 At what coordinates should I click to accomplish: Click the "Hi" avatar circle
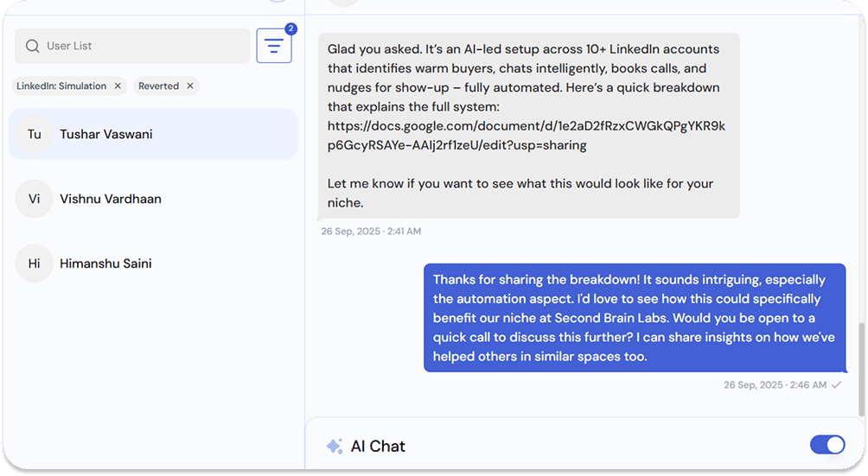pyautogui.click(x=35, y=263)
